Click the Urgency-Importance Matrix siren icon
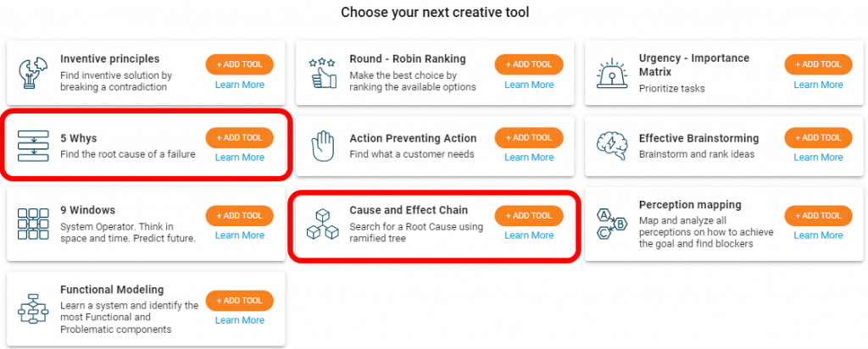This screenshot has width=868, height=349. click(612, 74)
